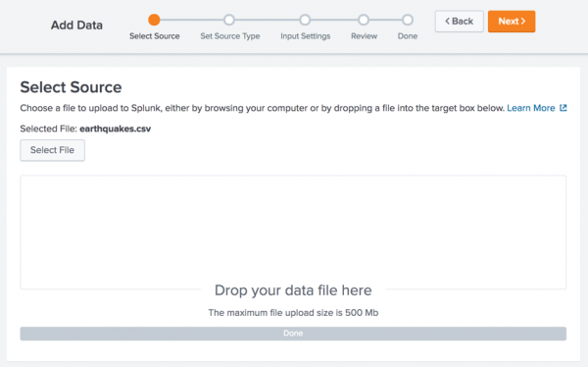The image size is (588, 367).
Task: Jump to the Set Source Type step circle
Action: coord(229,20)
